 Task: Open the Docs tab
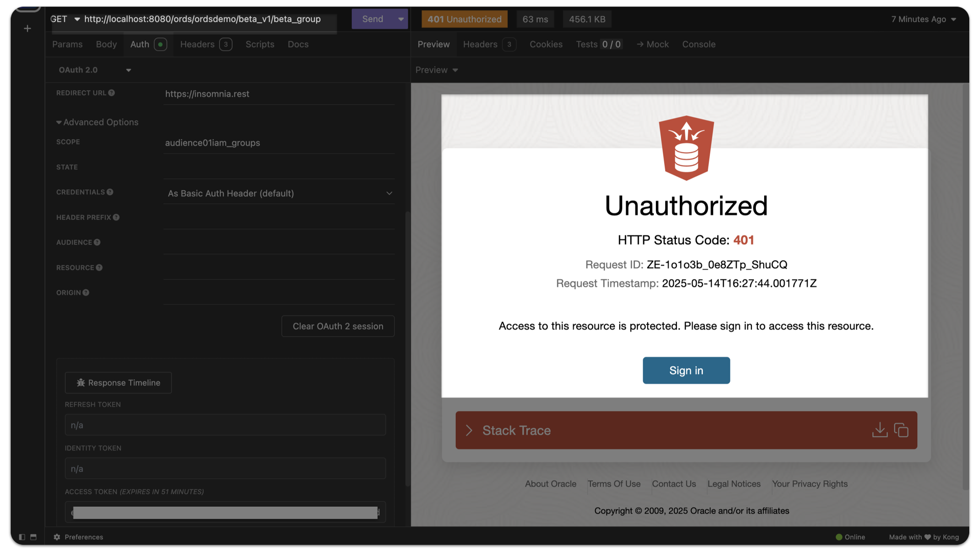tap(298, 44)
